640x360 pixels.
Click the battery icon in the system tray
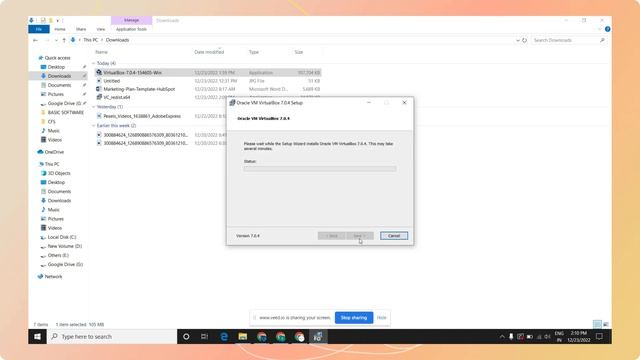pyautogui.click(x=530, y=336)
